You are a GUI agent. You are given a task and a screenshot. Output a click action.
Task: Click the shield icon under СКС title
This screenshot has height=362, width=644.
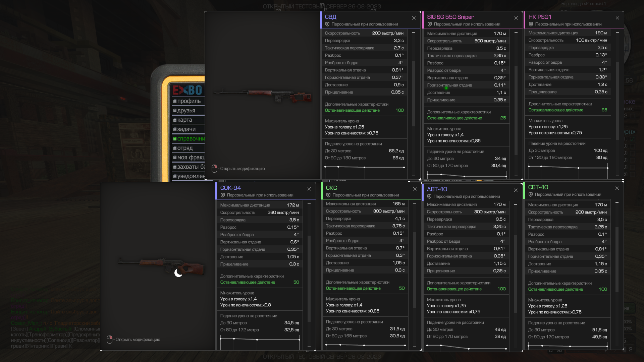(328, 195)
